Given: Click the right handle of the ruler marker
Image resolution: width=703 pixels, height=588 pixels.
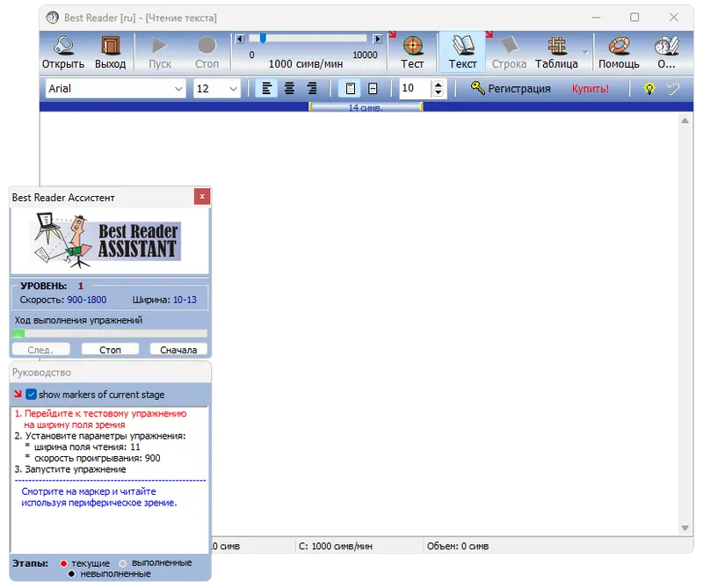Looking at the screenshot, I should coord(422,106).
